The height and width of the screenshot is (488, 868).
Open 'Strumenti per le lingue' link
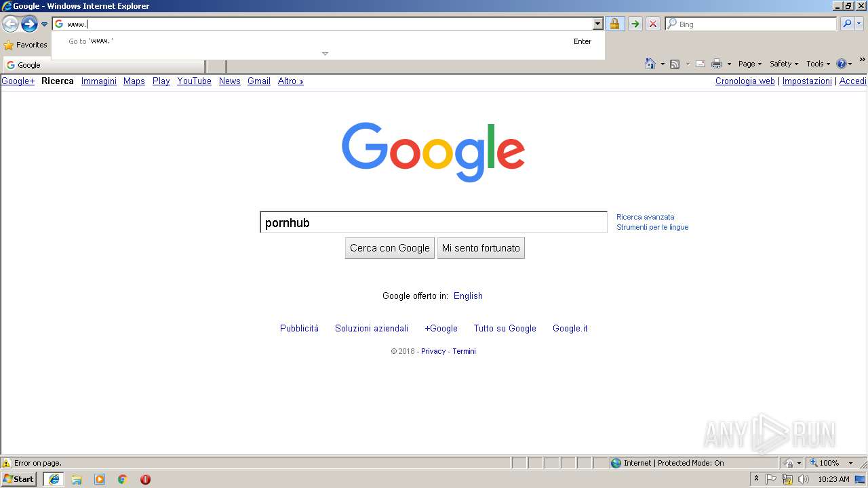[x=652, y=227]
